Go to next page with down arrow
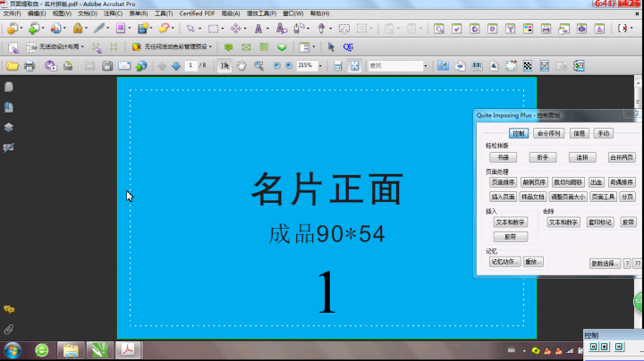 (176, 66)
